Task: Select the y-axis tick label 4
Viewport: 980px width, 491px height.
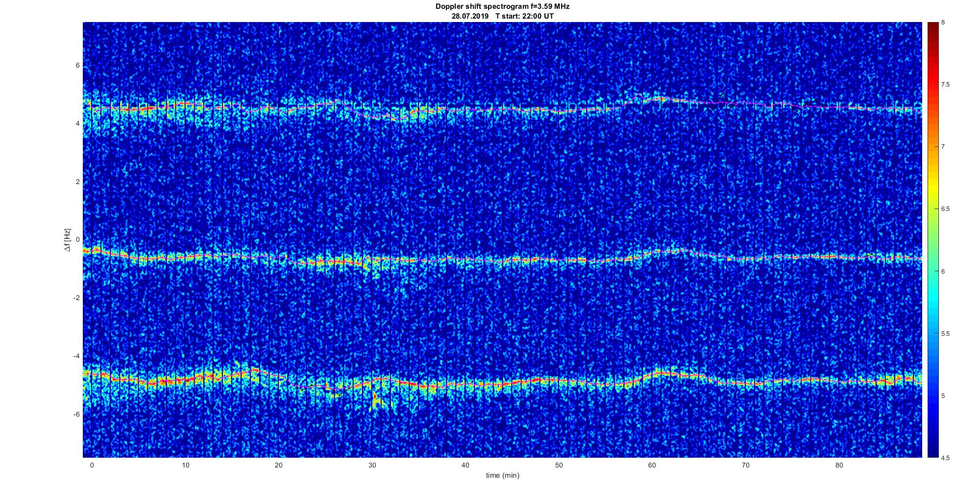Action: click(77, 124)
